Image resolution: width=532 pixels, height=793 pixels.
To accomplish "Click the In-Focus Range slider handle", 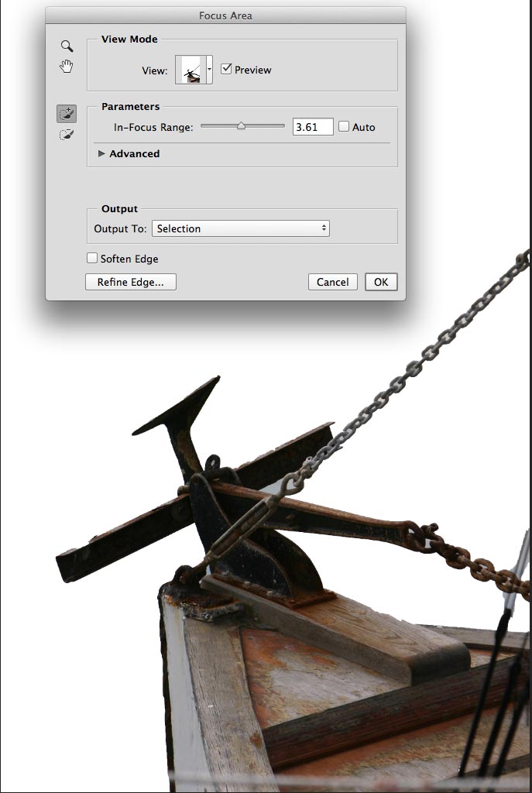I will point(242,125).
